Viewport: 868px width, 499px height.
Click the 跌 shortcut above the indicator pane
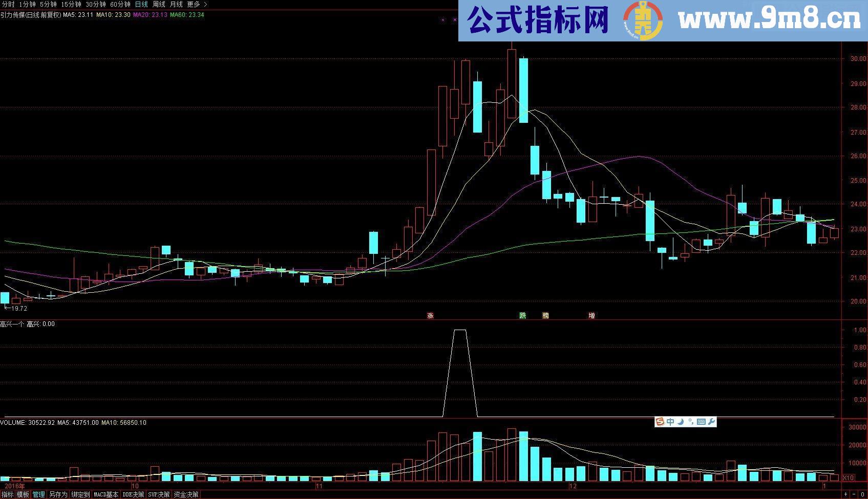pyautogui.click(x=521, y=316)
